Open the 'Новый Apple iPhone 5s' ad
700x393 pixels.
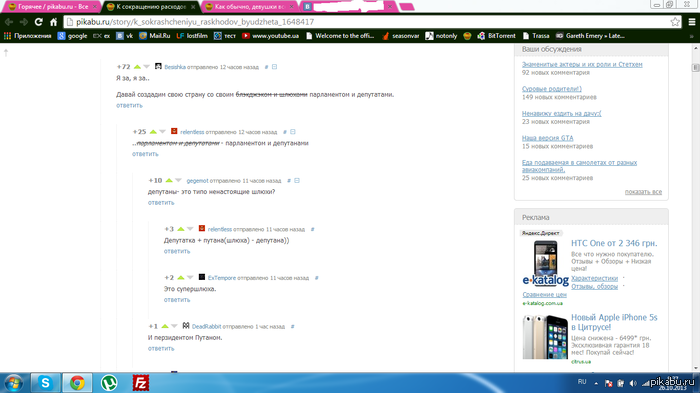pyautogui.click(x=614, y=322)
